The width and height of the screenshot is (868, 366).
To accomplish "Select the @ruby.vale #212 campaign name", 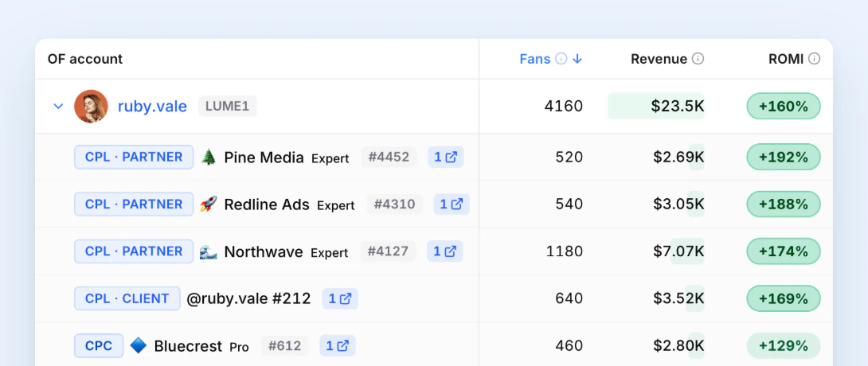I will pyautogui.click(x=248, y=299).
